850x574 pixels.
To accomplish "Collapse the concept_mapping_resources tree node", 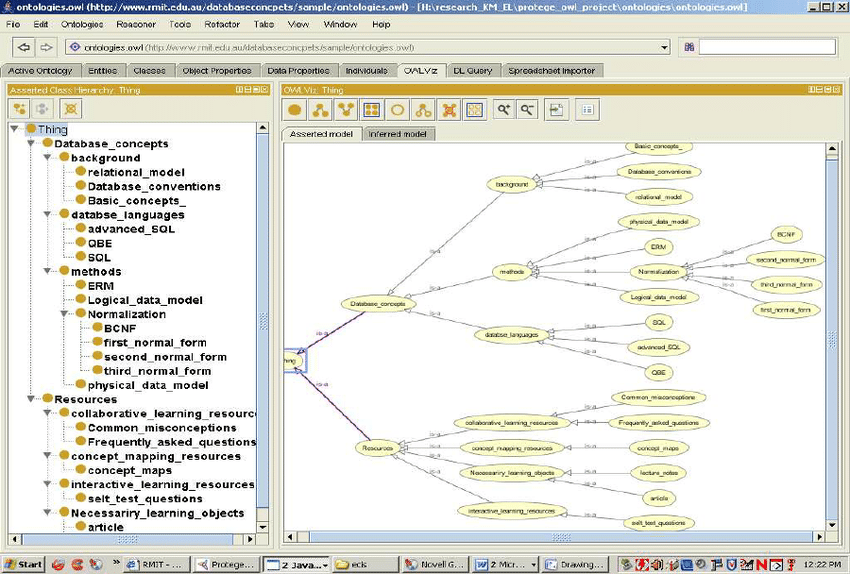I will [x=48, y=456].
